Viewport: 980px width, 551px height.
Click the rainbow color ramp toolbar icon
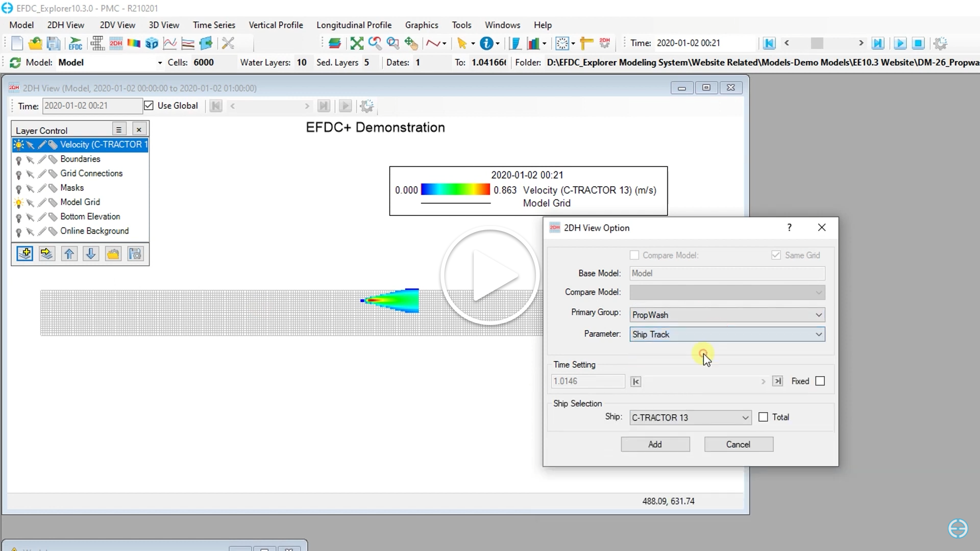click(x=134, y=43)
